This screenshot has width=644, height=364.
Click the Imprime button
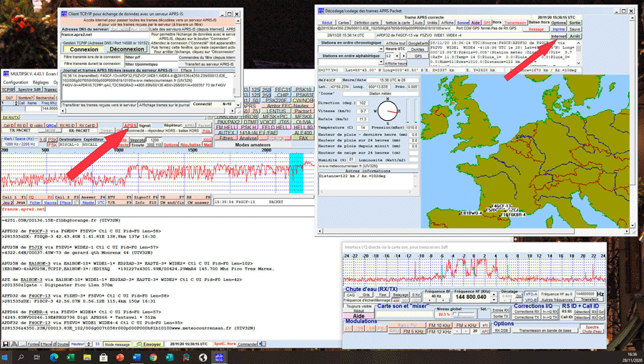tap(559, 29)
